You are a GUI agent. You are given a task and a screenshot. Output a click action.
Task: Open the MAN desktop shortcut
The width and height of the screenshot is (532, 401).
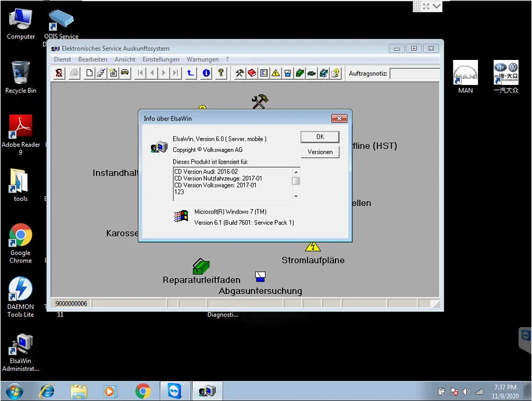pyautogui.click(x=465, y=77)
